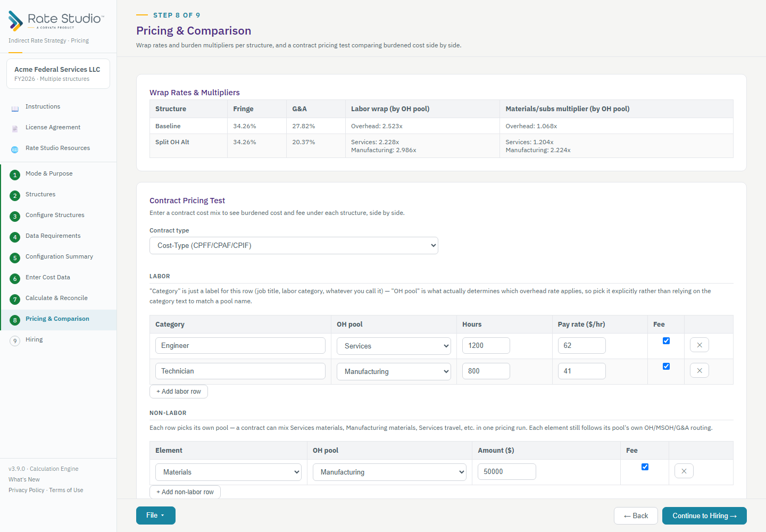
Task: Toggle Fee checkbox for Technician row
Action: pyautogui.click(x=666, y=366)
